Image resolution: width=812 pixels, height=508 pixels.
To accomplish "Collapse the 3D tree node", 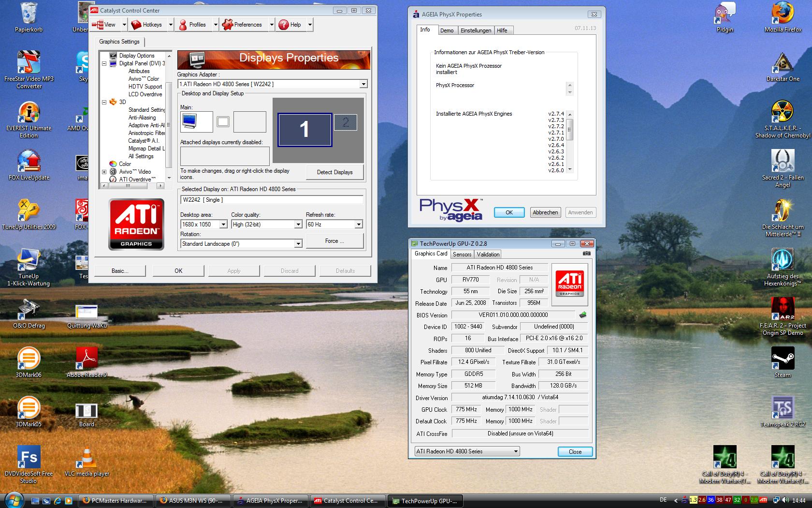I will [104, 102].
